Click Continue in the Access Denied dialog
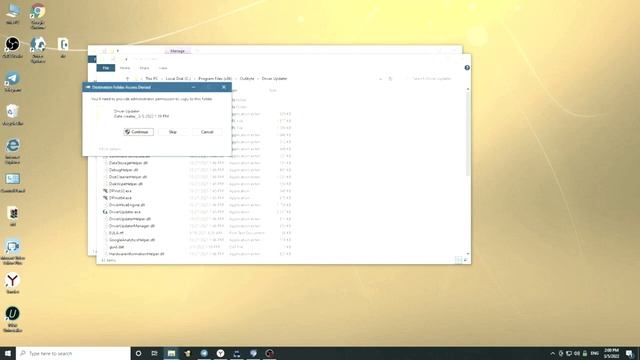 coord(138,132)
